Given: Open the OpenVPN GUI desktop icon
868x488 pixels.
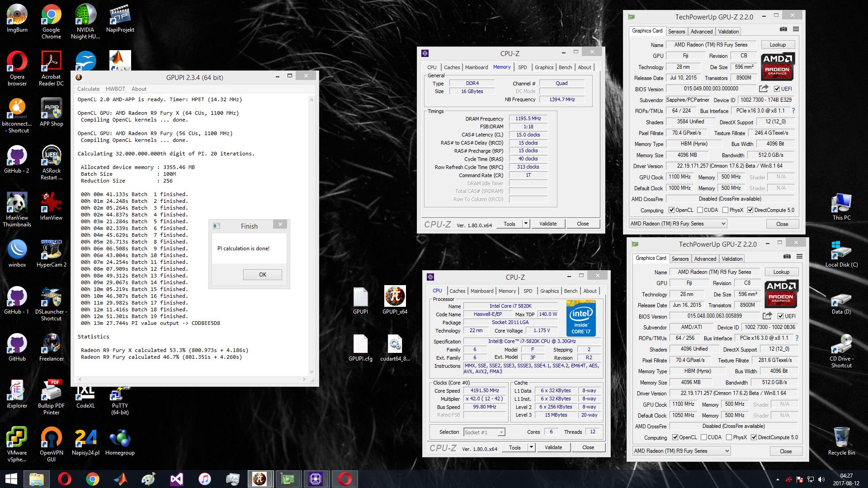Looking at the screenshot, I should point(52,445).
